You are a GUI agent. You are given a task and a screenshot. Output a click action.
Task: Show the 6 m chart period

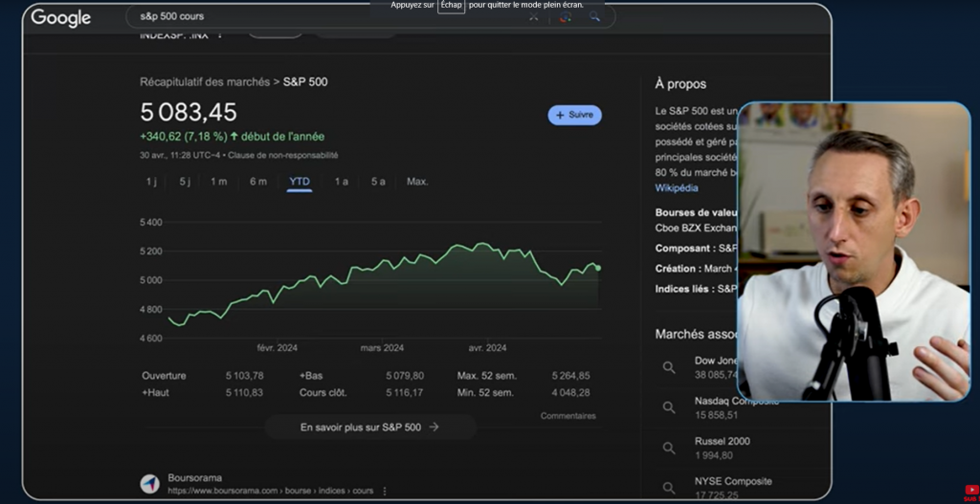tap(258, 182)
